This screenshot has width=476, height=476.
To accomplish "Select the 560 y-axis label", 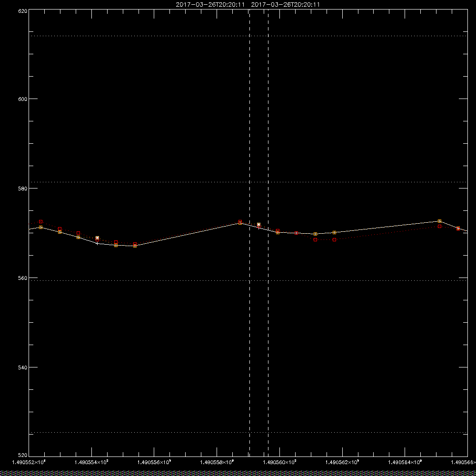I will point(23,278).
